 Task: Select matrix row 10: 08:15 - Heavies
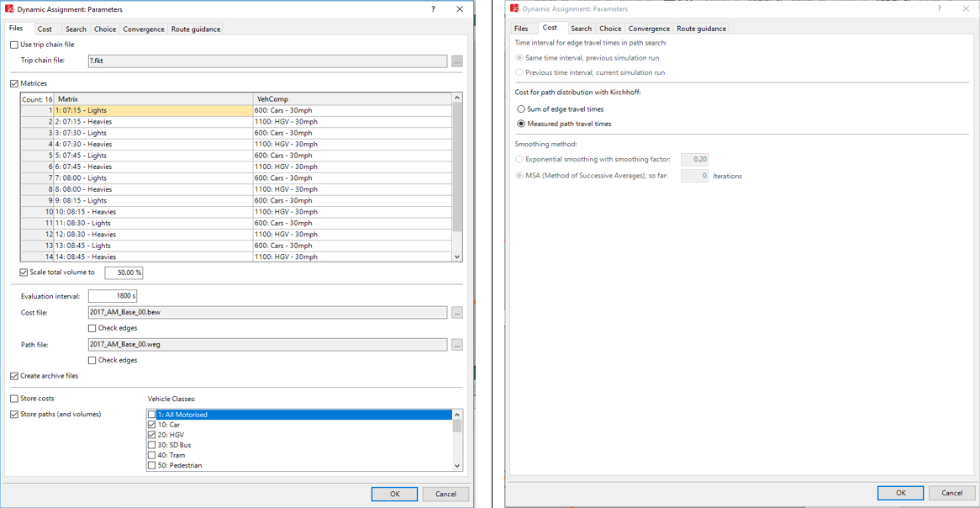click(153, 211)
